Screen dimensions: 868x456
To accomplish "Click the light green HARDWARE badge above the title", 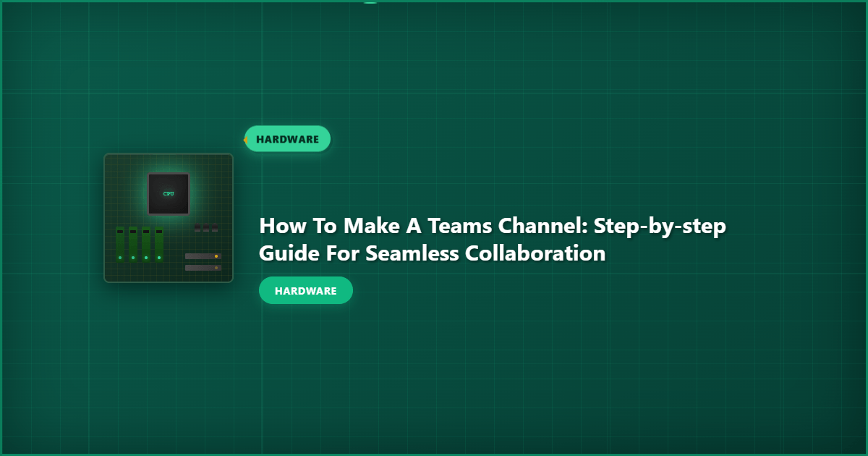I will pos(287,139).
